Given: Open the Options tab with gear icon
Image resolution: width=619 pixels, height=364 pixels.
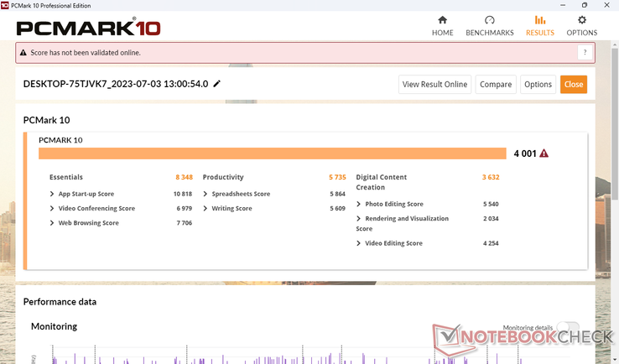Looking at the screenshot, I should [581, 26].
